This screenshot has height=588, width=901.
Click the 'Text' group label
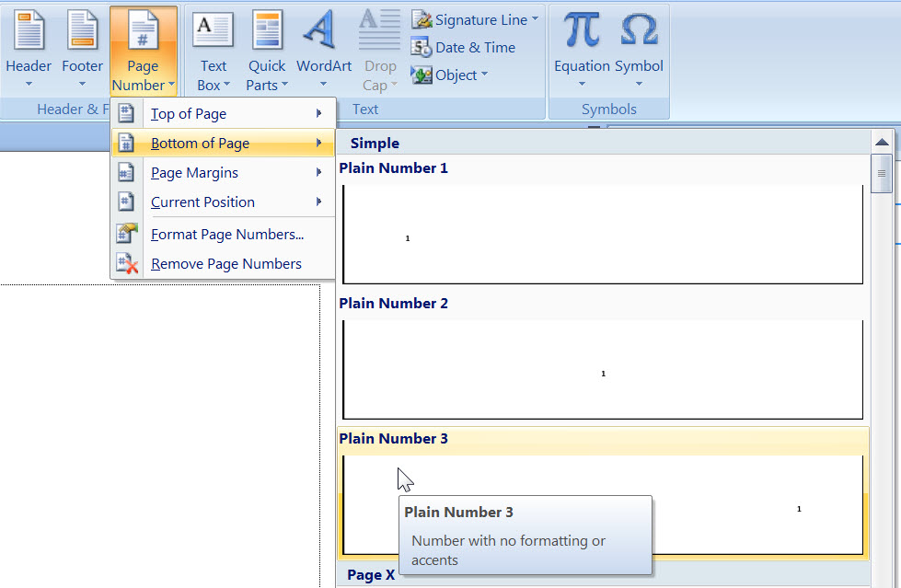click(x=365, y=110)
